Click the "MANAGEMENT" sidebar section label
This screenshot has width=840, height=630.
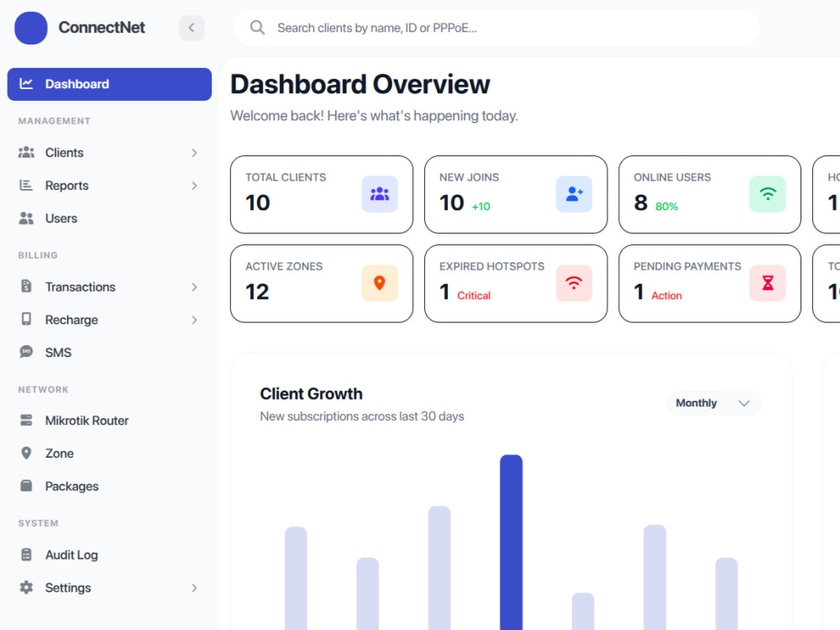54,121
